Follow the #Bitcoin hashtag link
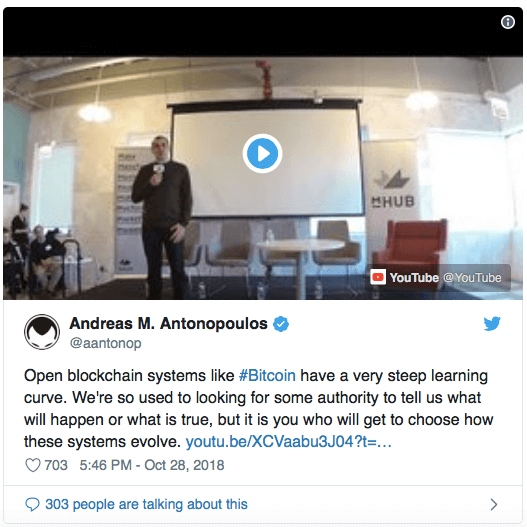 click(267, 375)
